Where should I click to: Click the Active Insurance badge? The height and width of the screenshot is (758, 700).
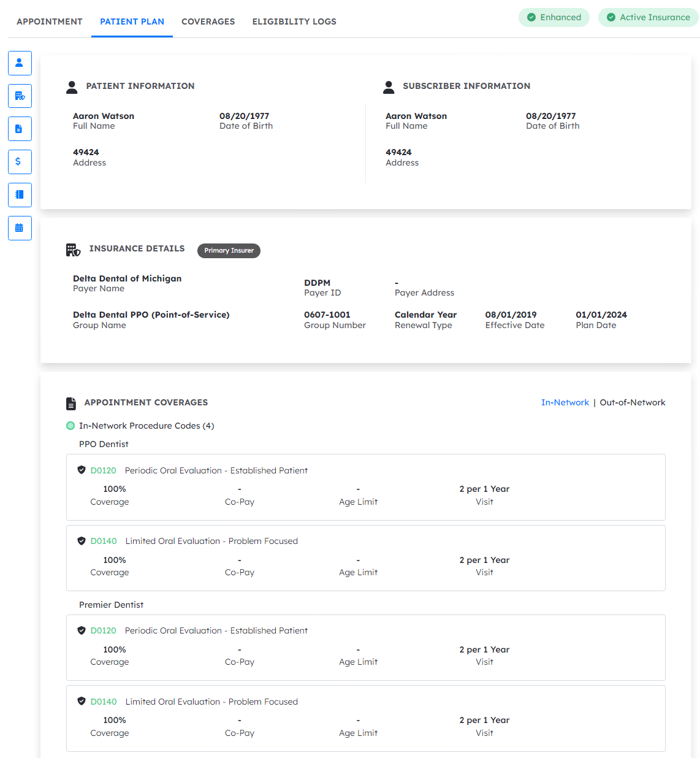pos(649,17)
